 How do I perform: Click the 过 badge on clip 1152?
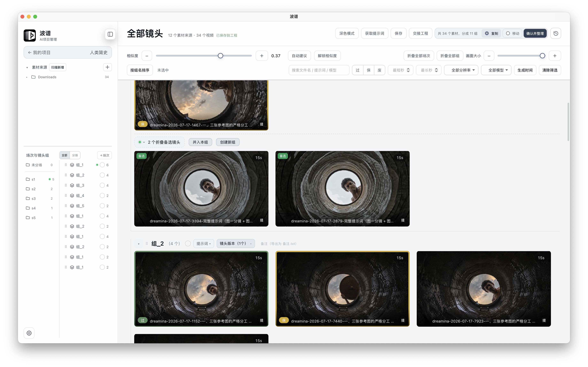point(143,320)
